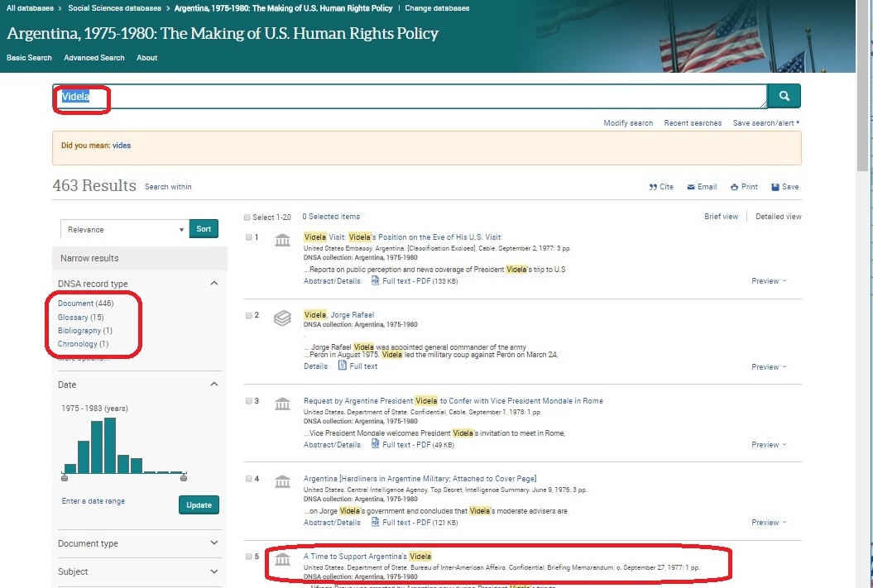Viewport: 873px width, 588px height.
Task: Expand Preview for result 3
Action: pos(769,444)
